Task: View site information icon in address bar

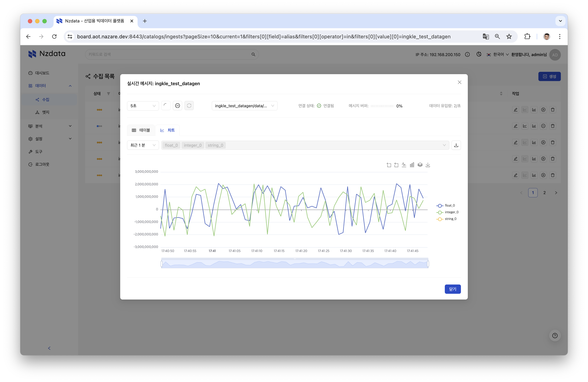Action: (x=70, y=37)
